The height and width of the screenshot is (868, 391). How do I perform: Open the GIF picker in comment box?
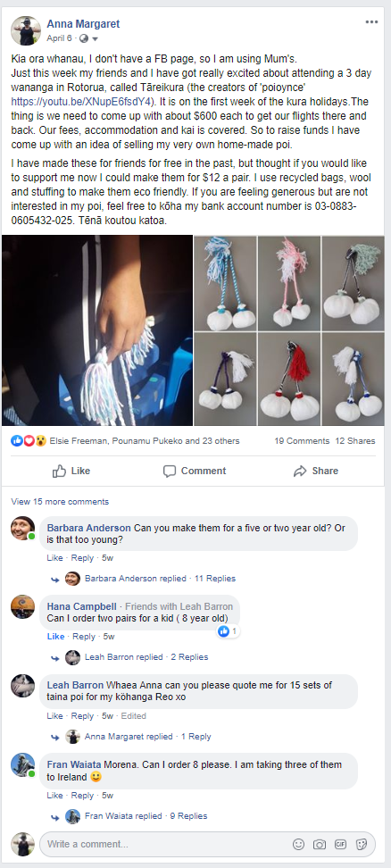(341, 844)
